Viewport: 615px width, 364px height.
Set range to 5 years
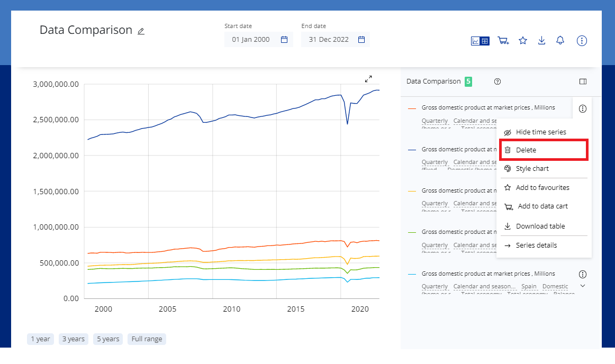pos(107,339)
